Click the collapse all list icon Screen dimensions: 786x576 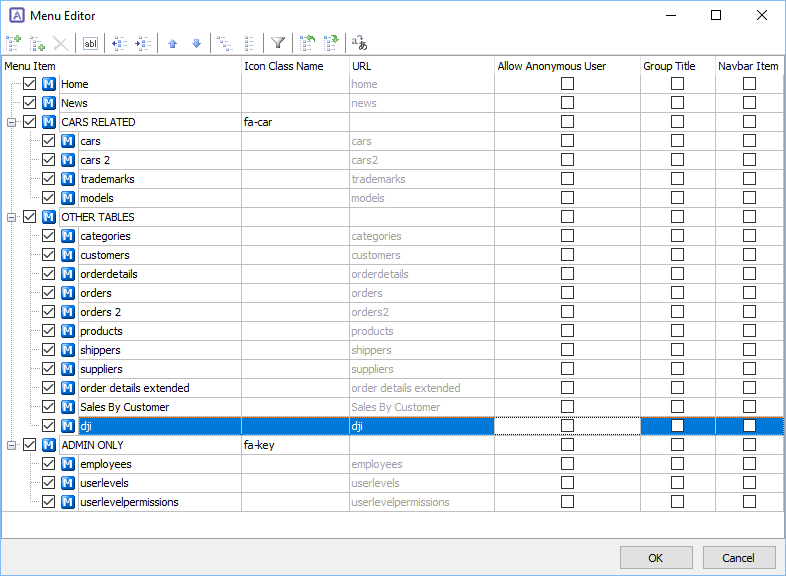pyautogui.click(x=249, y=43)
